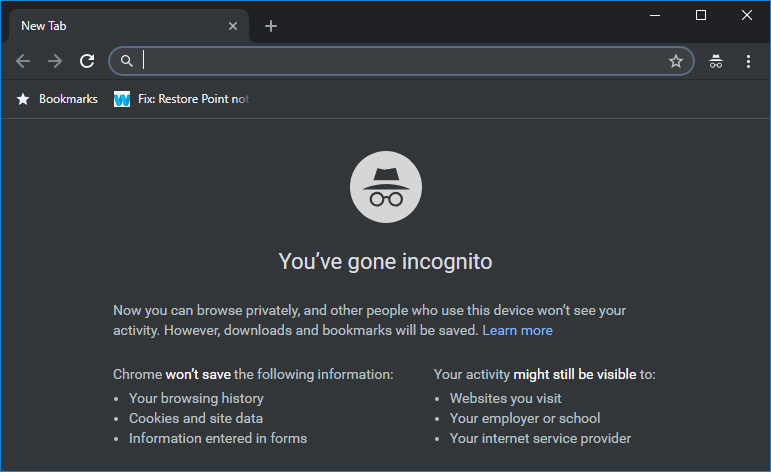The image size is (771, 472).
Task: Click the magnifier icon in the address bar
Action: [126, 61]
